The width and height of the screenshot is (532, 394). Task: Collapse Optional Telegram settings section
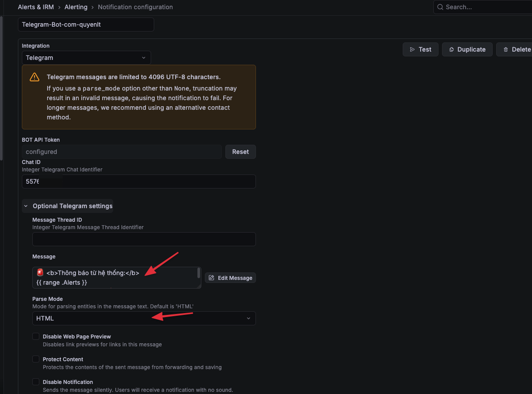click(68, 206)
